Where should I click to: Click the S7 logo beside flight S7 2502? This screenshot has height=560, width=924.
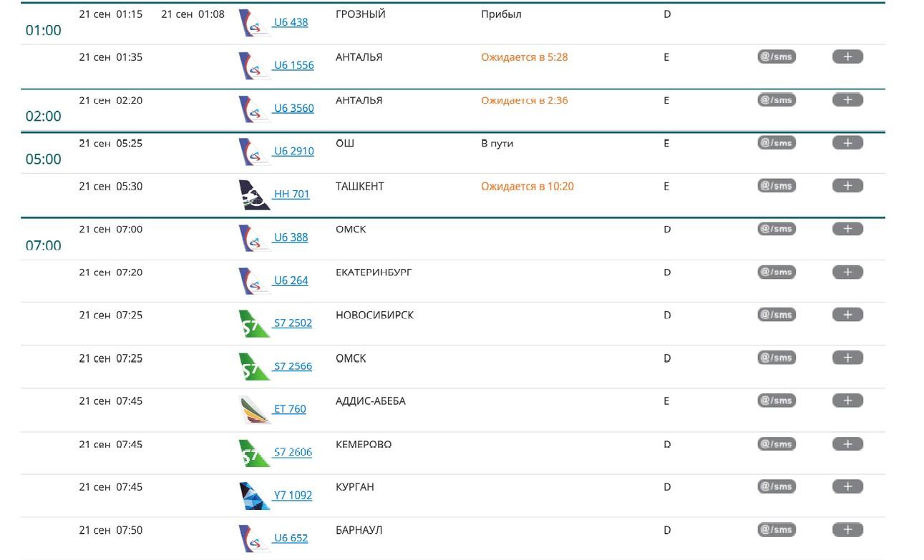click(254, 323)
